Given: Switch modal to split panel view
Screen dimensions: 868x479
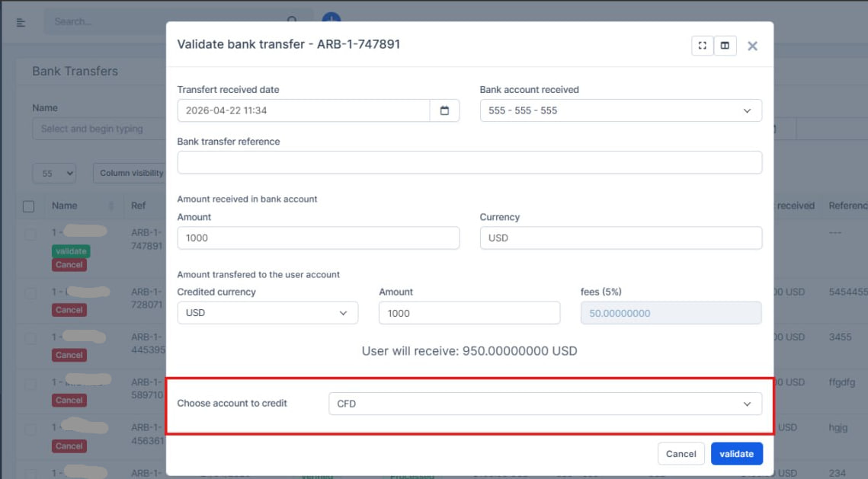Looking at the screenshot, I should (x=725, y=46).
